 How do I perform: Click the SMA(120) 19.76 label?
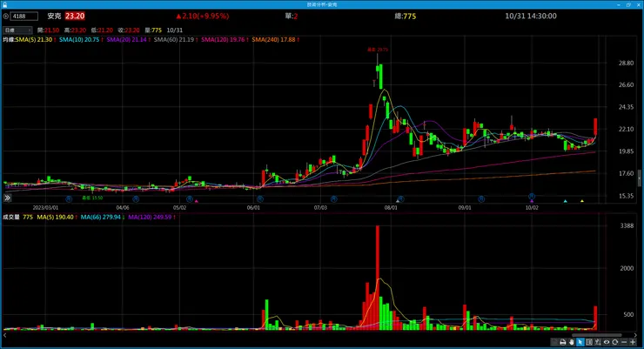[x=225, y=40]
